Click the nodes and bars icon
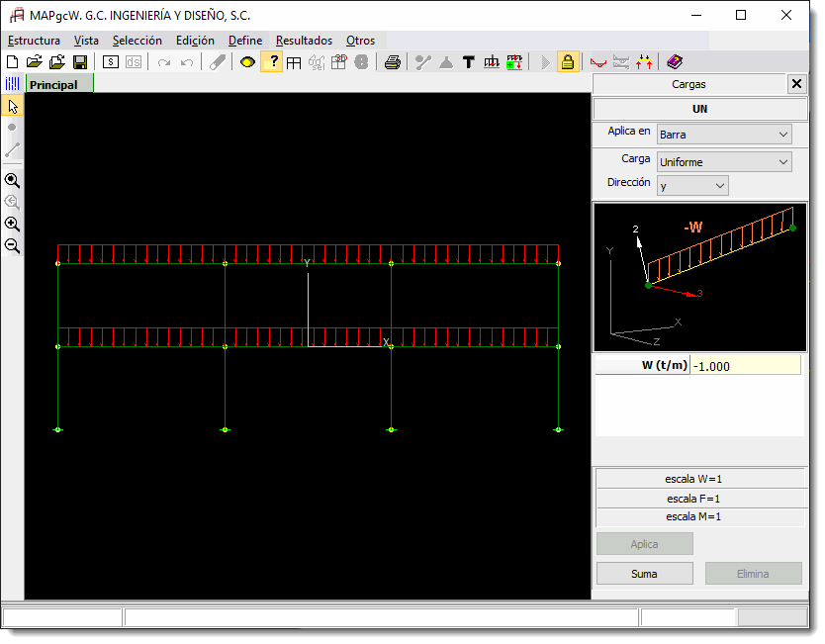The height and width of the screenshot is (644, 825). pyautogui.click(x=423, y=62)
